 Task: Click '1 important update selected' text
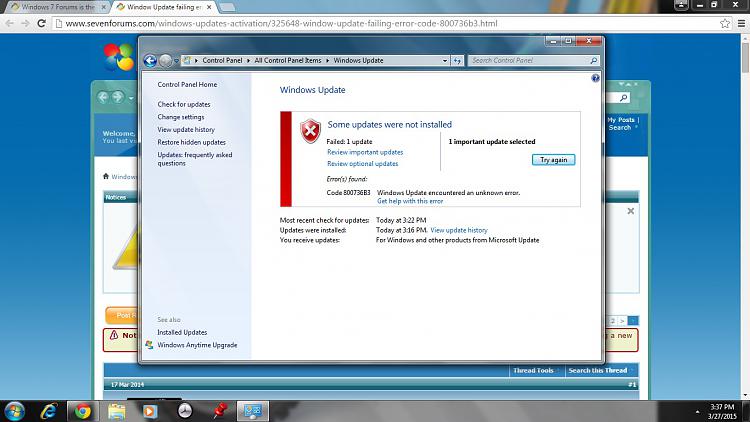point(492,142)
